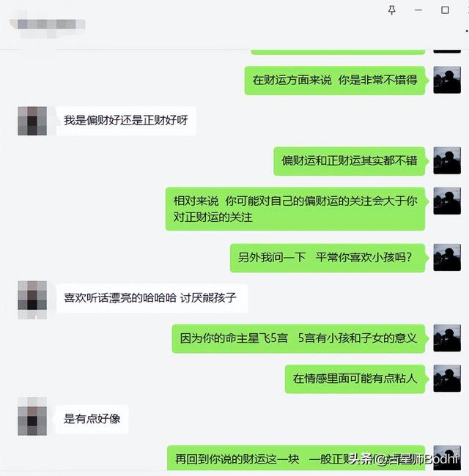Open the blurred avatar beside 我是偏财好还是正财好呀
The image size is (469, 476).
coord(32,121)
